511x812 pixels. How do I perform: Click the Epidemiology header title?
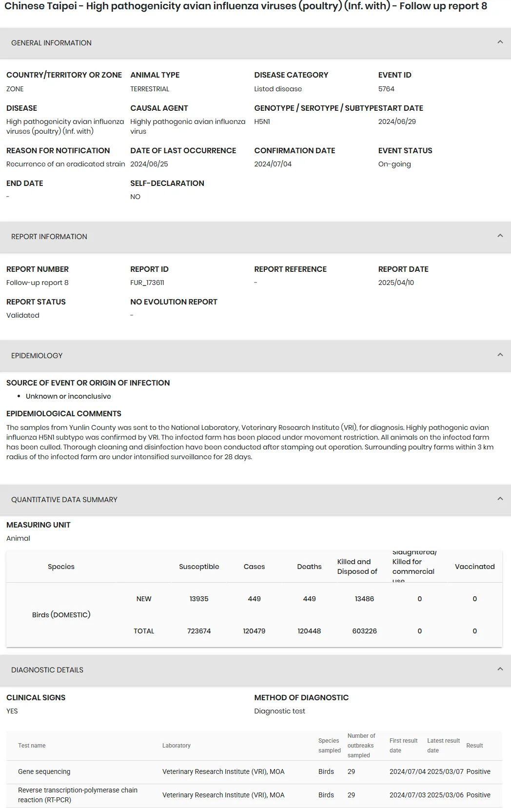[x=37, y=356]
